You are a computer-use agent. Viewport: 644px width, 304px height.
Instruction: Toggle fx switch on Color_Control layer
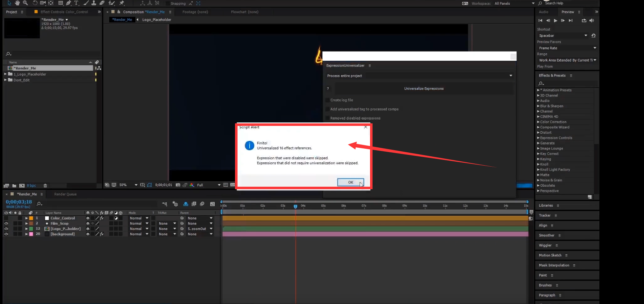click(102, 218)
